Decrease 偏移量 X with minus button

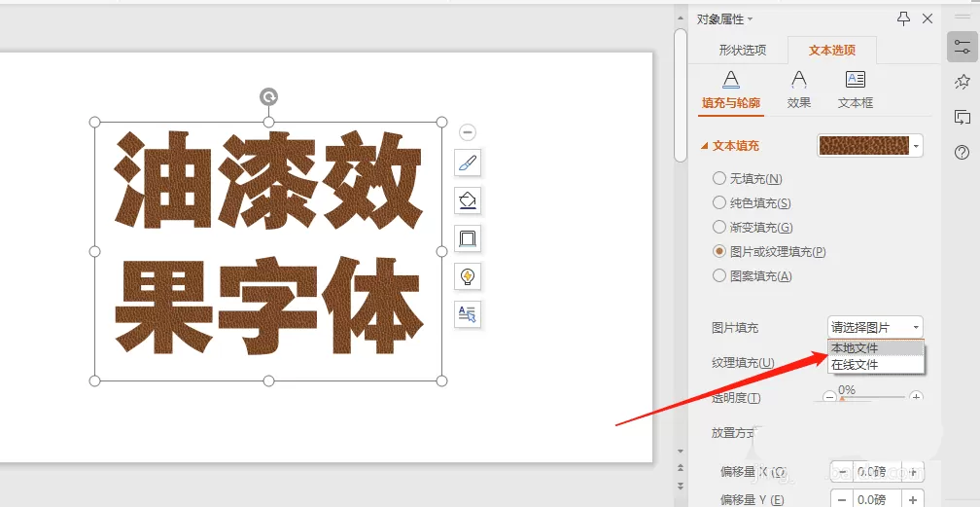842,472
